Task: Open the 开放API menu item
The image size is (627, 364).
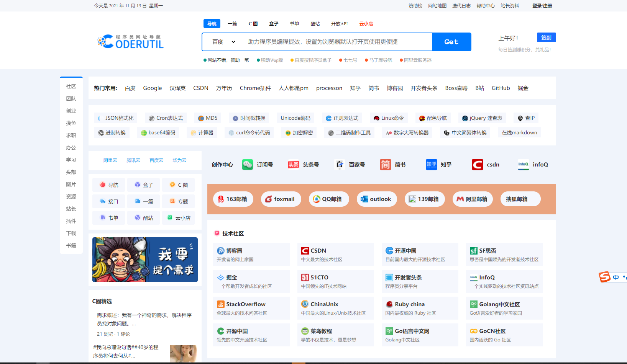Action: pyautogui.click(x=339, y=23)
